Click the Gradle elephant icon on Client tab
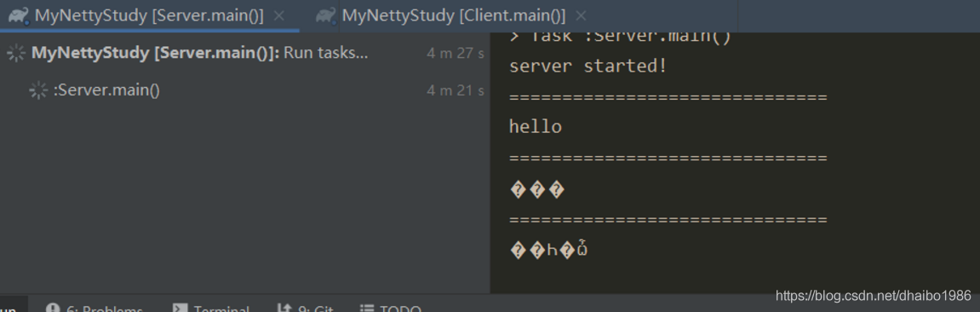 tap(325, 15)
